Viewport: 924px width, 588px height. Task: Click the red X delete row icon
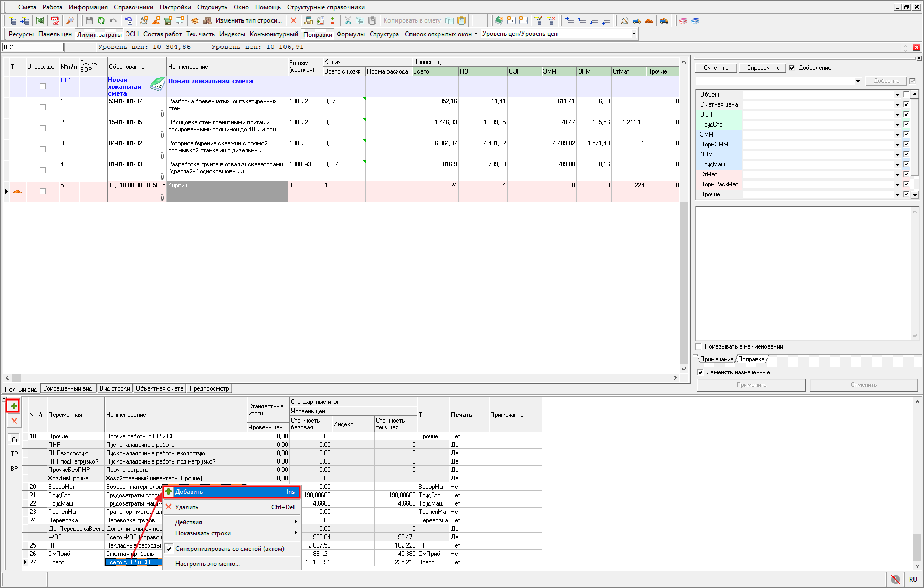pyautogui.click(x=293, y=20)
